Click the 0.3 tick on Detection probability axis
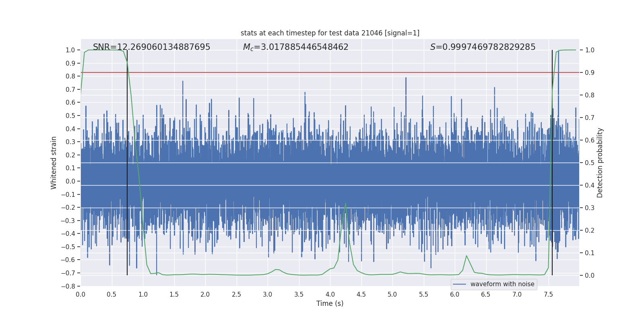Screen dimensions: 644x322 590,208
